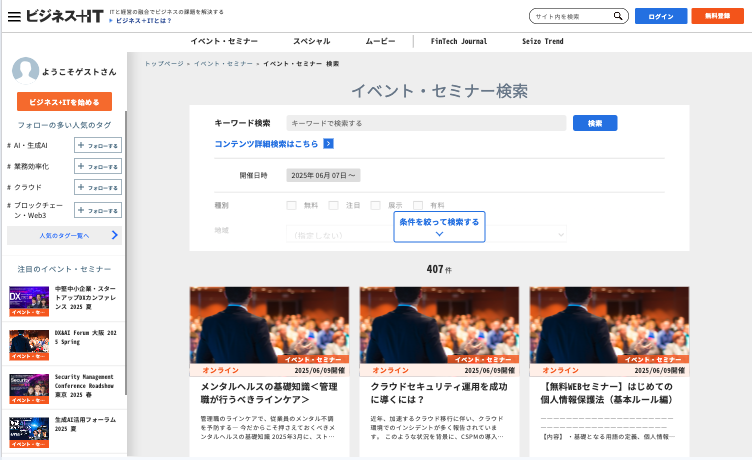The image size is (752, 460).
Task: Click the arrow icon beside コンテンツ詳細検索はこちら
Action: click(x=328, y=144)
